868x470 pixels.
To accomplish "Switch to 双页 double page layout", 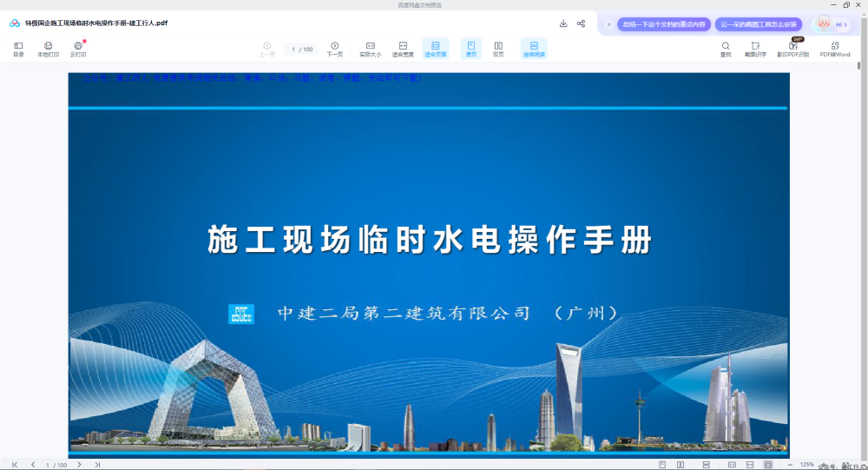I will tap(498, 50).
